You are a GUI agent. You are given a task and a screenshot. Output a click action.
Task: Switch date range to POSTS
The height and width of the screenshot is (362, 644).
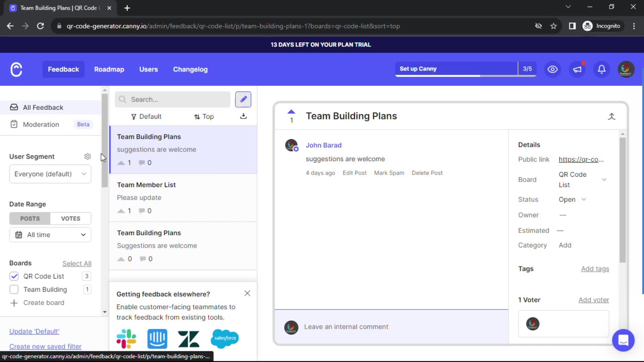pyautogui.click(x=30, y=218)
